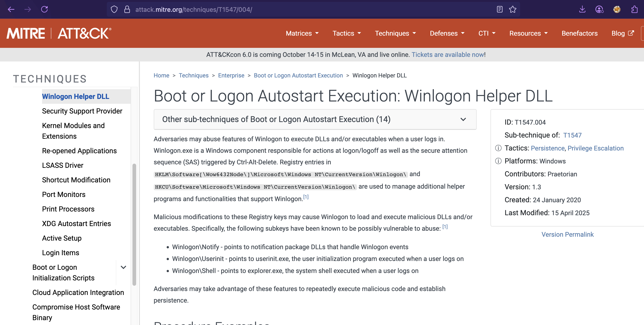Open the Matrices dropdown menu
This screenshot has width=644, height=325.
(x=302, y=33)
